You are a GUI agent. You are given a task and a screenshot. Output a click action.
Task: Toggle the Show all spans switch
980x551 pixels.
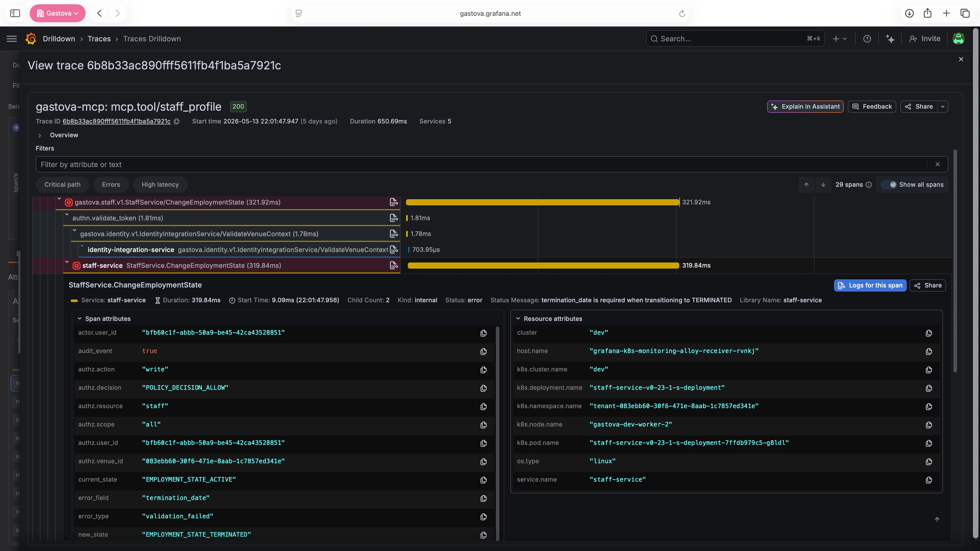point(889,184)
